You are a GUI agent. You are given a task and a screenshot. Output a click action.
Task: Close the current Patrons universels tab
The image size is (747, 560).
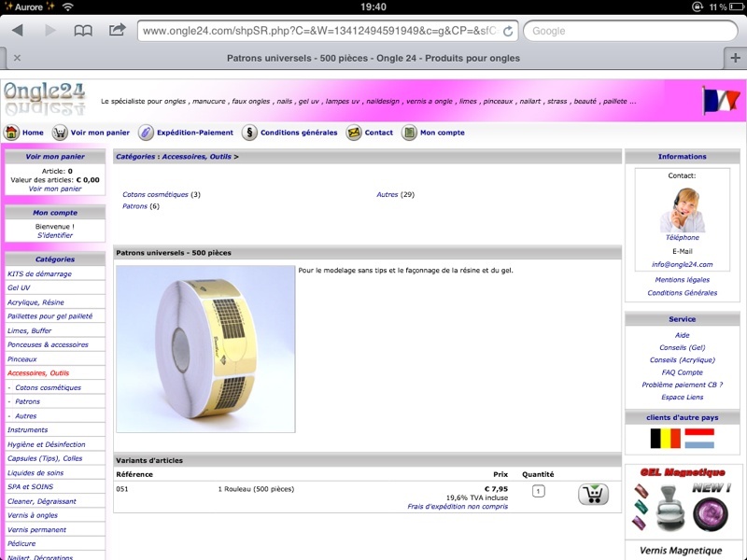tap(17, 58)
